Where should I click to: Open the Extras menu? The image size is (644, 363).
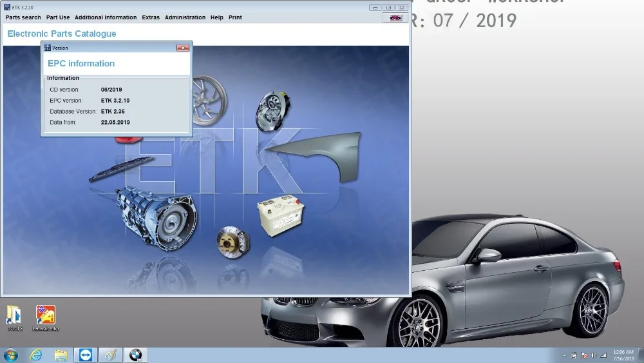tap(151, 17)
